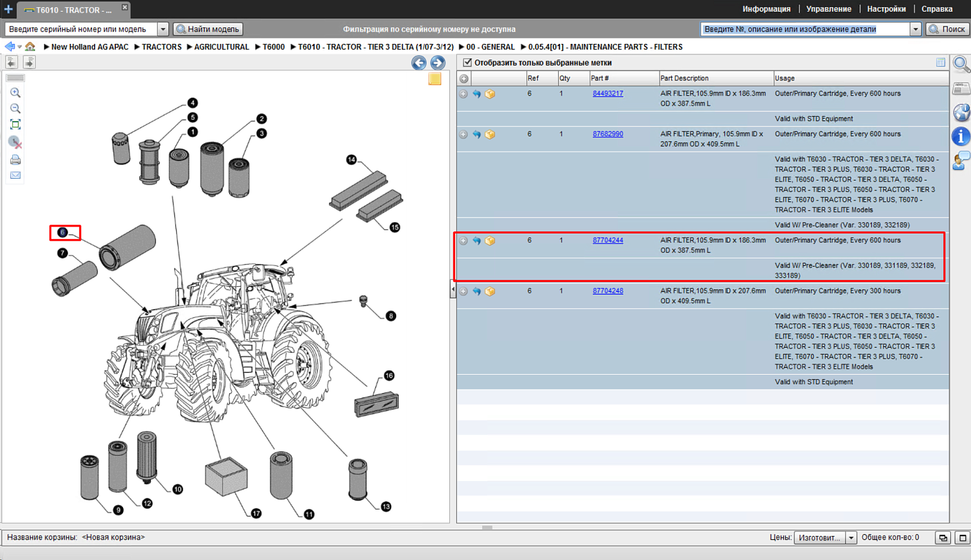Image resolution: width=971 pixels, height=560 pixels.
Task: Collapse panel with the left-arrow toolbar icon
Action: 12,62
